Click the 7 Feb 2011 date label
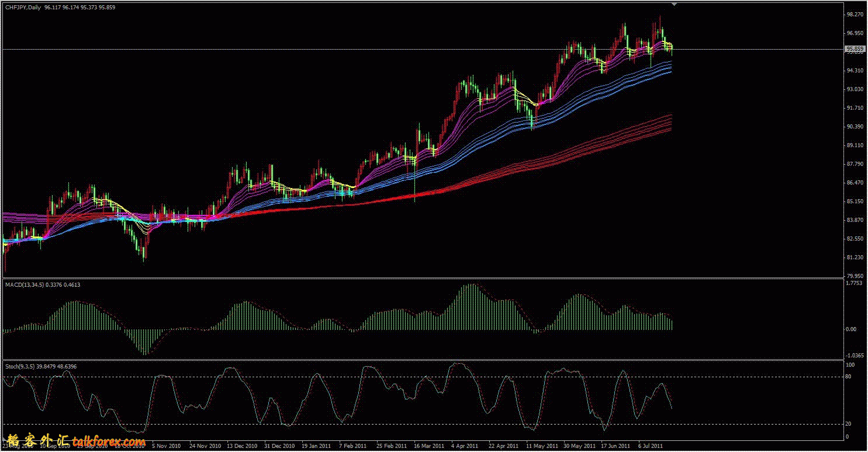 click(353, 446)
